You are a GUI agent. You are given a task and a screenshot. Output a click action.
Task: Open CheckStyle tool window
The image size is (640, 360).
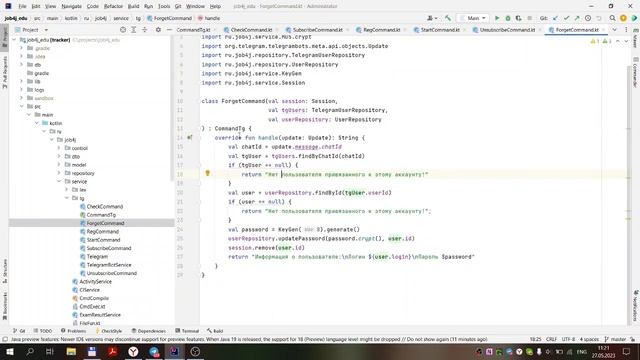click(109, 331)
